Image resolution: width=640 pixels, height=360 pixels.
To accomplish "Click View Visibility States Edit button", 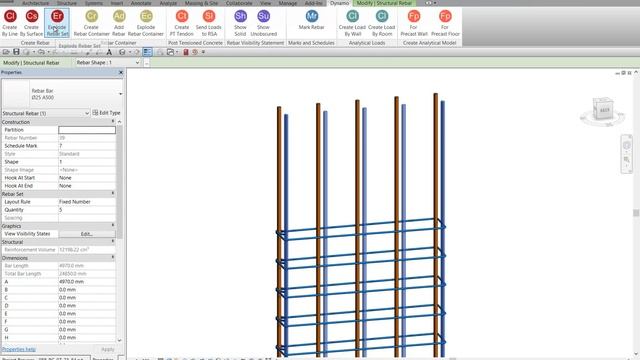I will click(x=87, y=234).
